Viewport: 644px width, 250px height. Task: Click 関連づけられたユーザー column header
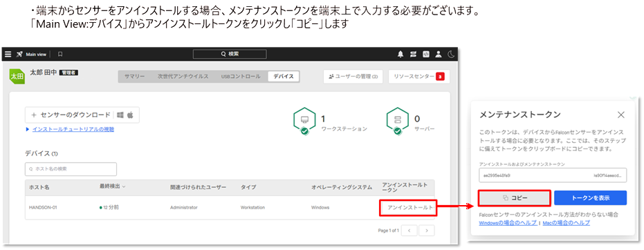pyautogui.click(x=198, y=187)
